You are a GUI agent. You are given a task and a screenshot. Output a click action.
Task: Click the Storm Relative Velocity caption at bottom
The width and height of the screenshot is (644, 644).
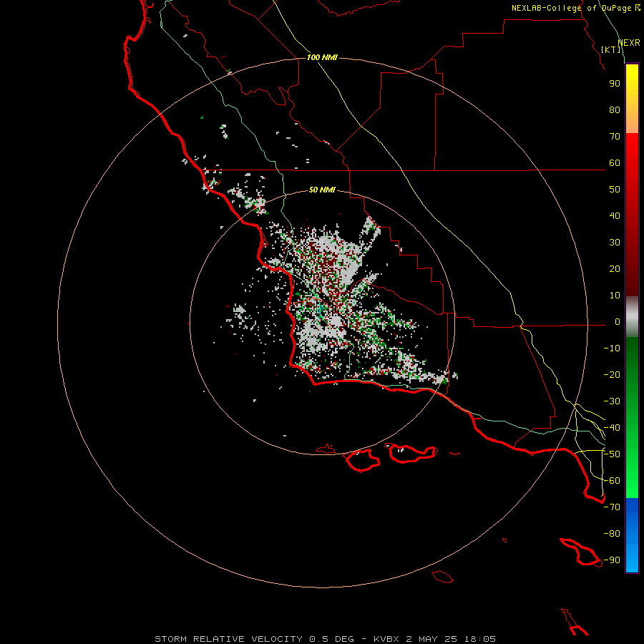pyautogui.click(x=326, y=639)
